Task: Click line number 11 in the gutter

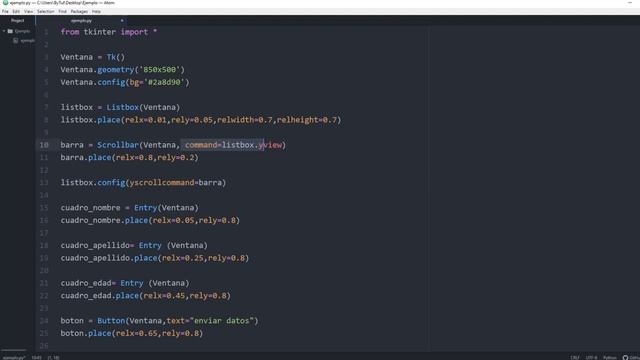Action: tap(44, 158)
